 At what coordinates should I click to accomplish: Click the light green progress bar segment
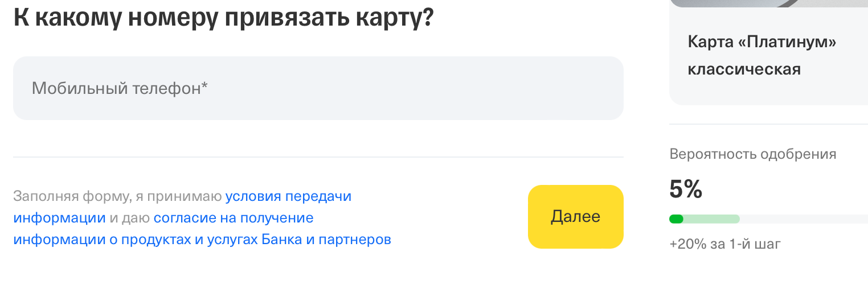point(711,219)
